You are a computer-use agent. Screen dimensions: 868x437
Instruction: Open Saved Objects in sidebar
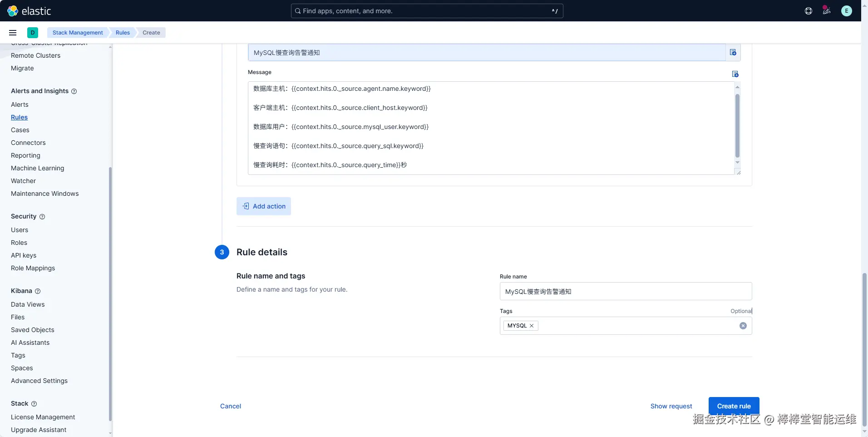[x=32, y=330]
